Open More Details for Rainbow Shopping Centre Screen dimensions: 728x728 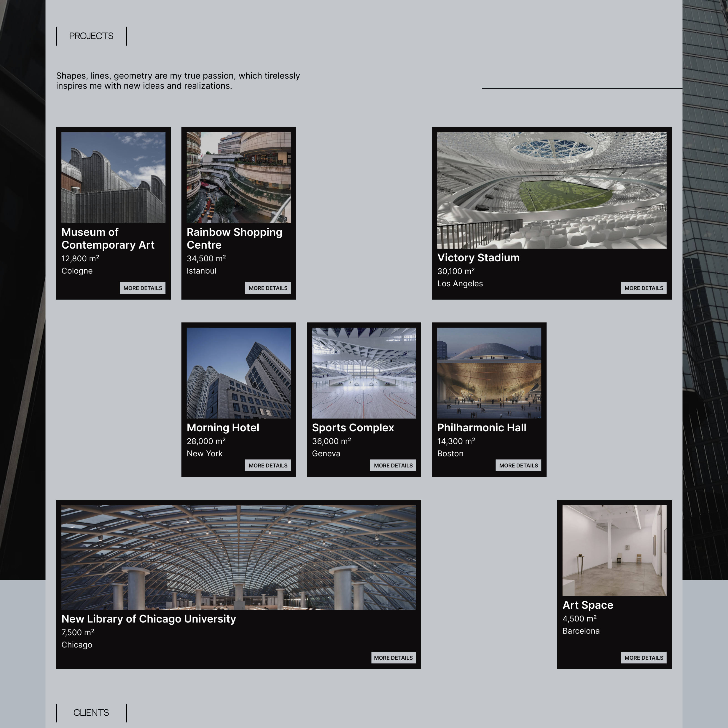(268, 288)
